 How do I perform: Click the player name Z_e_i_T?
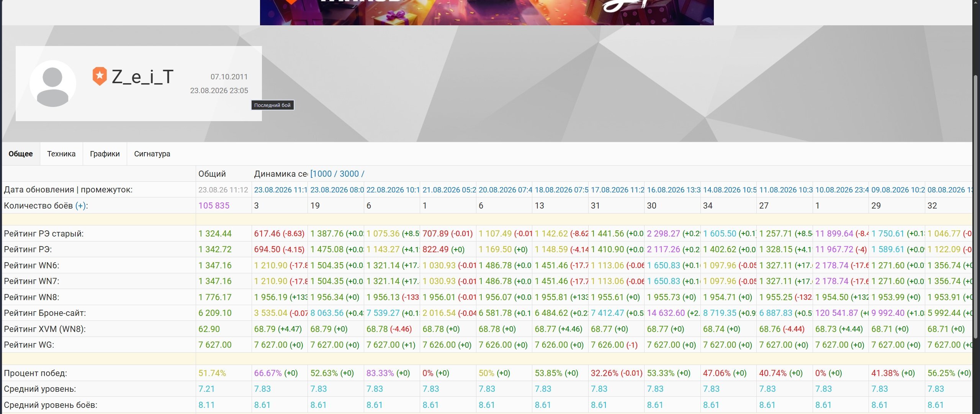(x=142, y=77)
